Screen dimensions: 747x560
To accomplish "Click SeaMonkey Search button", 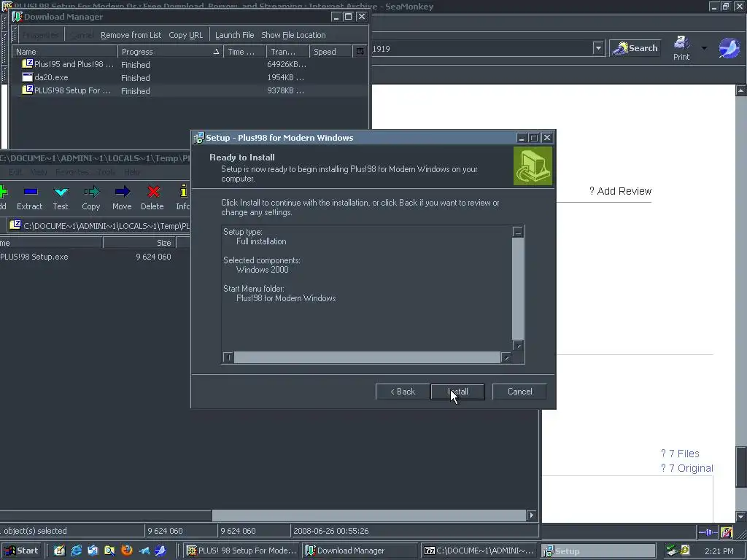I will click(x=635, y=48).
